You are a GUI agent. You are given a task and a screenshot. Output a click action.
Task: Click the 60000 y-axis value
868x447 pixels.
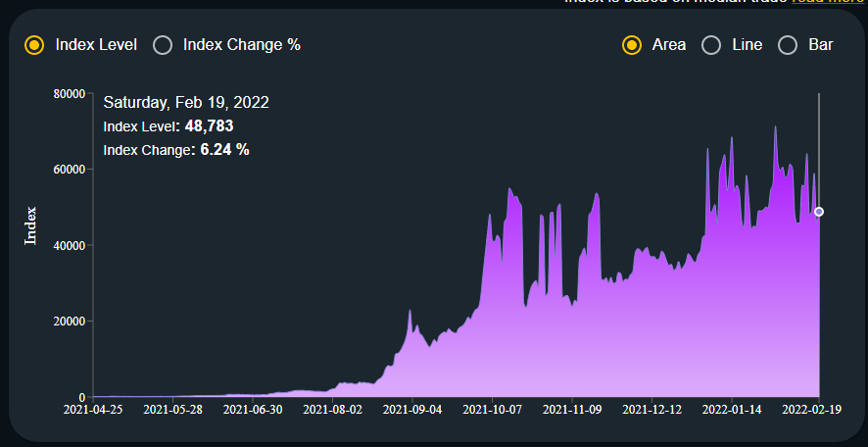[x=70, y=170]
